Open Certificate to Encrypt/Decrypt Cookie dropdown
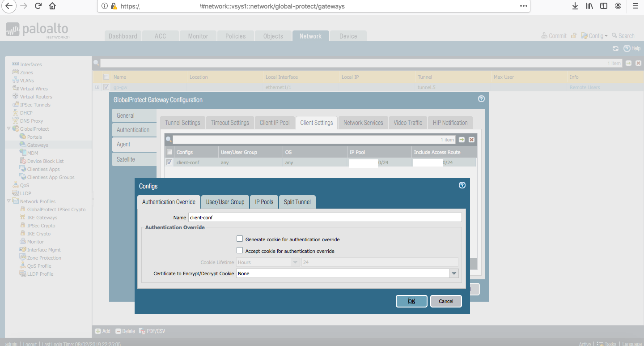 (454, 273)
